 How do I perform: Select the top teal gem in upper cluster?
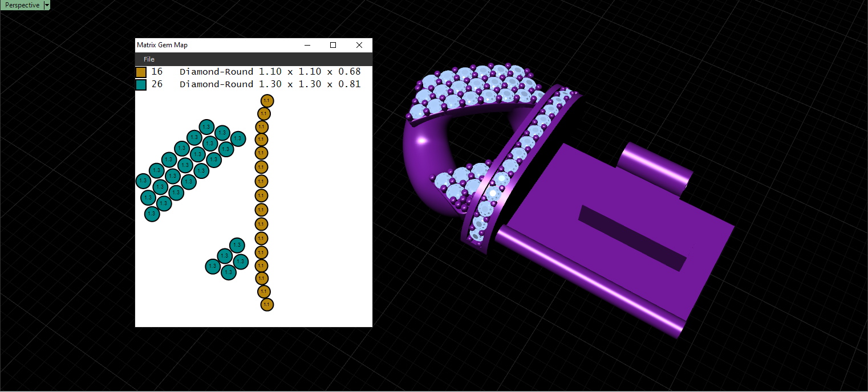pos(206,127)
